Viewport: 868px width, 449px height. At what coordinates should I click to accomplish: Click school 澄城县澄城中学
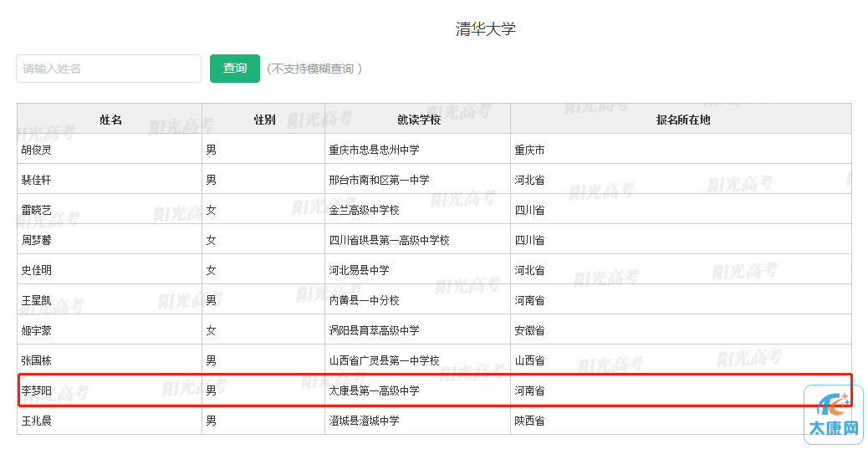click(365, 421)
